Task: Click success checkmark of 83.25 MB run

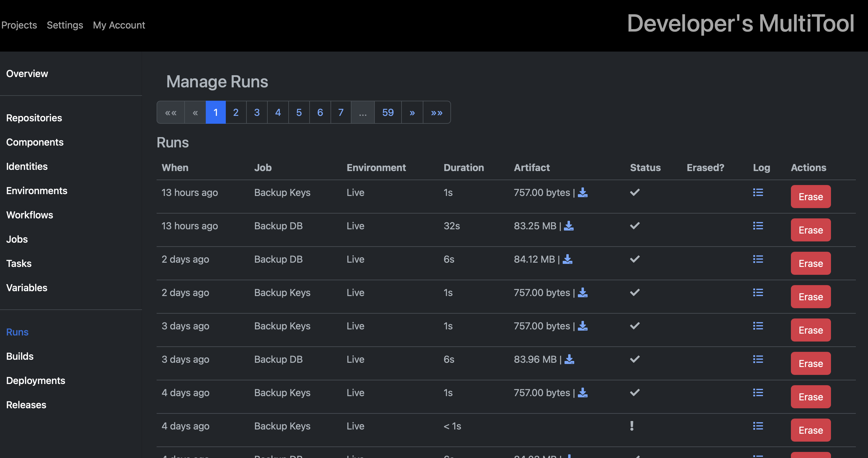Action: click(635, 226)
